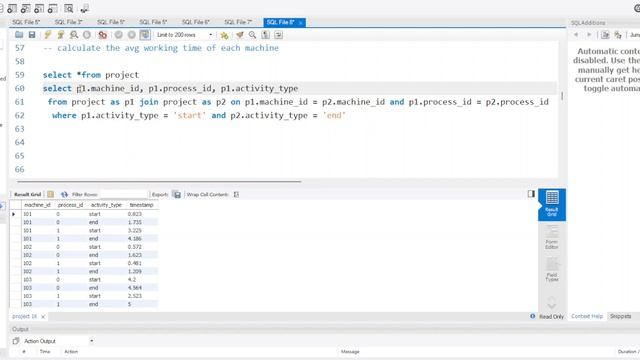
Task: Select the timestamp cell 2.523
Action: pyautogui.click(x=141, y=296)
